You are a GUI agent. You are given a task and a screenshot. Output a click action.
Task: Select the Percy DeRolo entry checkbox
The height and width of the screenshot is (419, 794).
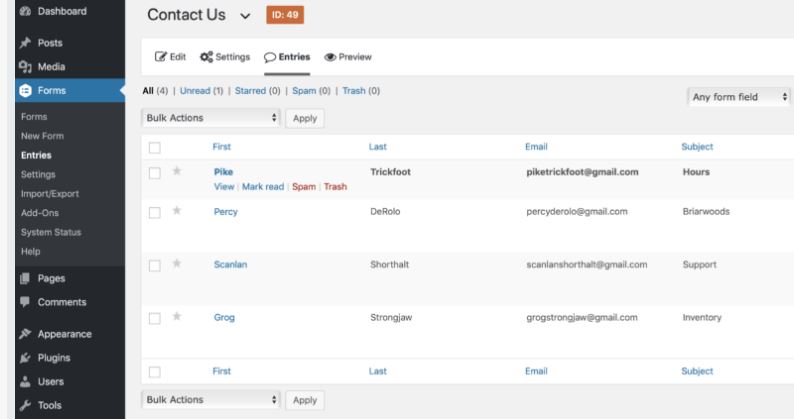coord(155,212)
